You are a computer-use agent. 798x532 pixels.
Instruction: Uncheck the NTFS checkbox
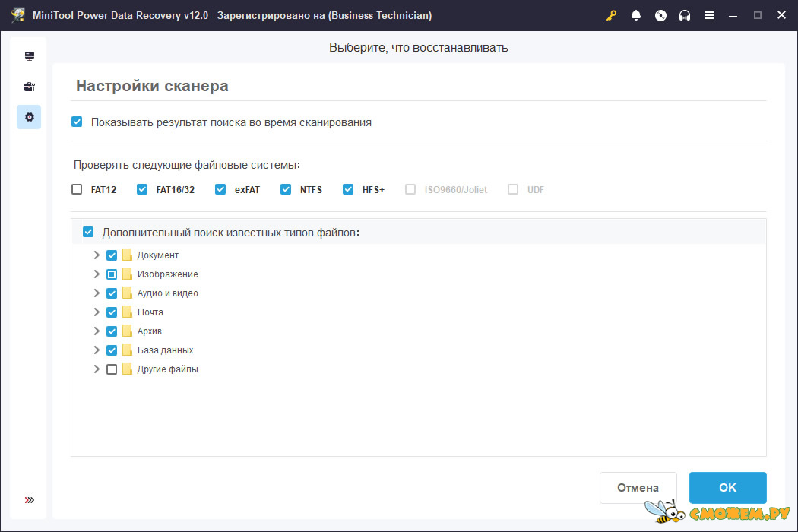(286, 189)
